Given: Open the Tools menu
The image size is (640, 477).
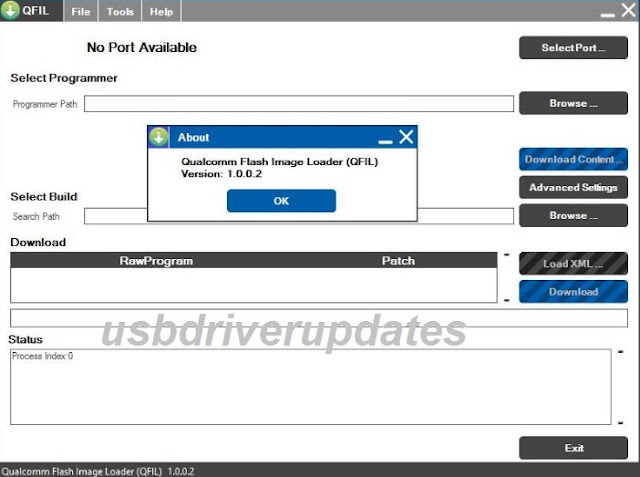Looking at the screenshot, I should click(x=120, y=11).
